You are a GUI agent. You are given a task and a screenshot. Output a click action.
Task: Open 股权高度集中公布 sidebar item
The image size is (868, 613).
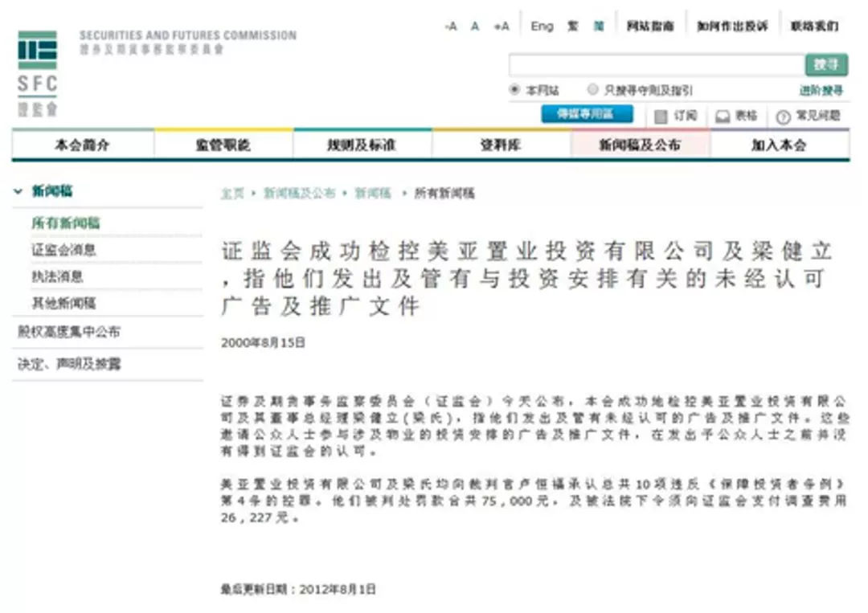click(x=68, y=332)
